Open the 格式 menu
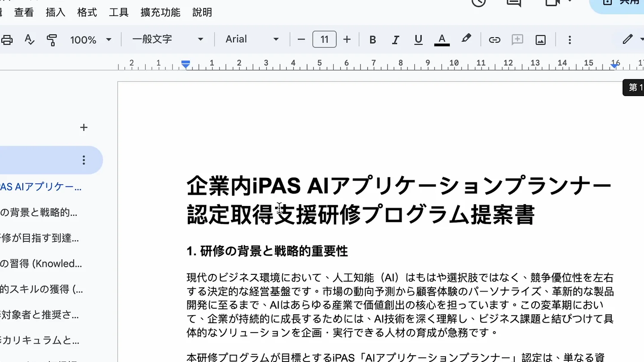Image resolution: width=644 pixels, height=362 pixels. (x=87, y=13)
